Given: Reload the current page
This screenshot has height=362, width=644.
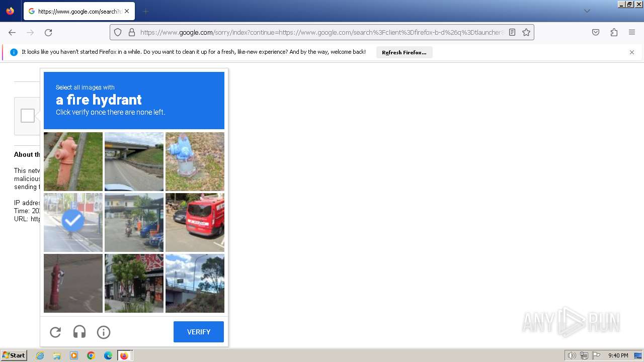Looking at the screenshot, I should (x=48, y=32).
